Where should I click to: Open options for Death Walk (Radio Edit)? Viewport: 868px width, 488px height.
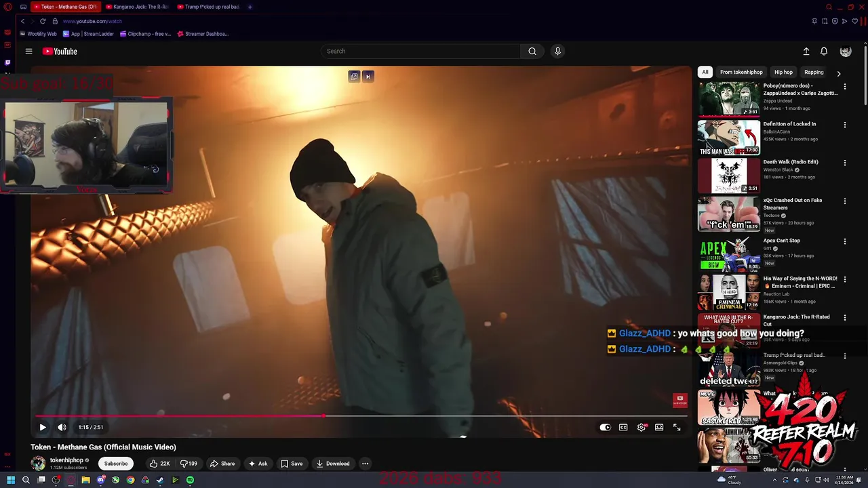coord(845,163)
